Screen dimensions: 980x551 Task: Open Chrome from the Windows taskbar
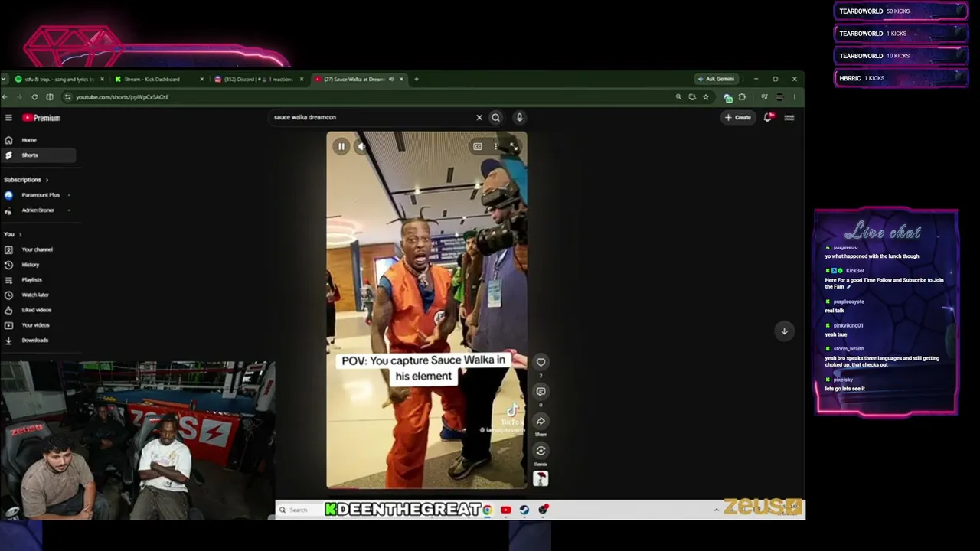(x=487, y=510)
